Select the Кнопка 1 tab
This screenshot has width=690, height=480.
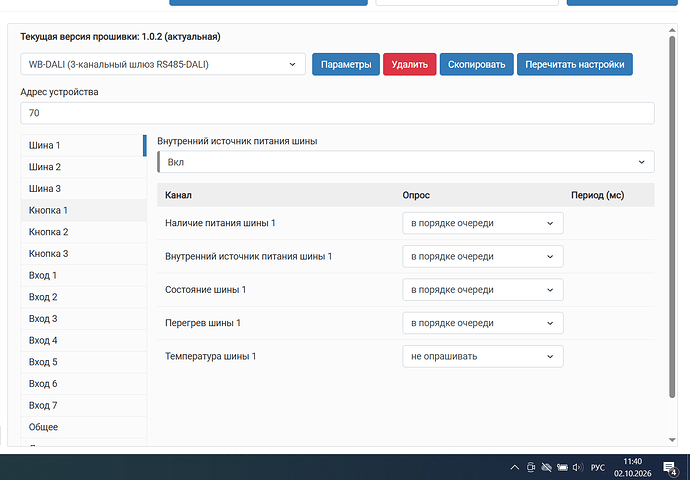point(84,210)
